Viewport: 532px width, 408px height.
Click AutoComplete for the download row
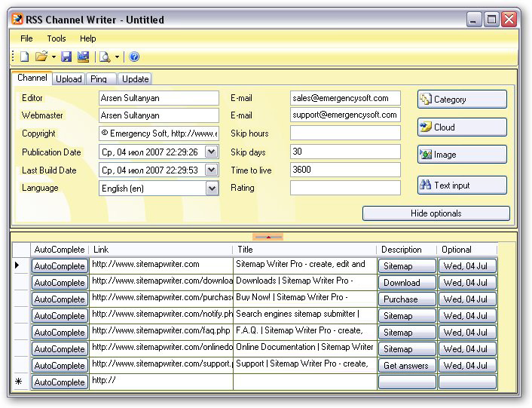pyautogui.click(x=60, y=282)
